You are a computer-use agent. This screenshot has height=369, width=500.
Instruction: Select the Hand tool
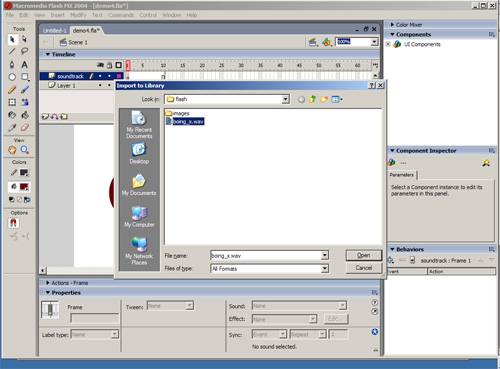12,150
